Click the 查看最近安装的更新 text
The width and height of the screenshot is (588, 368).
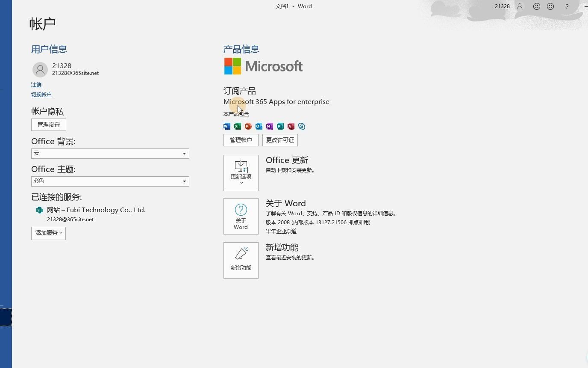290,258
